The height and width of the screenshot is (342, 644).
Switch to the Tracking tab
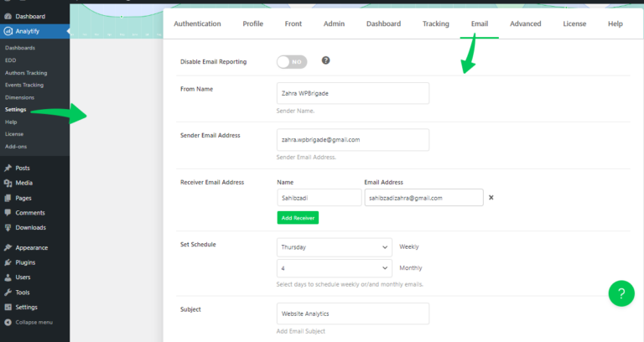[436, 23]
